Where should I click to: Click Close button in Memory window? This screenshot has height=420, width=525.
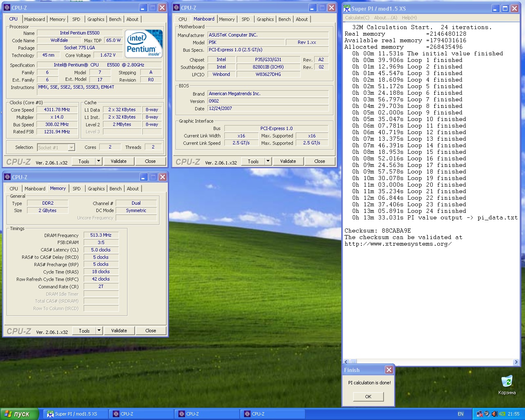point(151,331)
